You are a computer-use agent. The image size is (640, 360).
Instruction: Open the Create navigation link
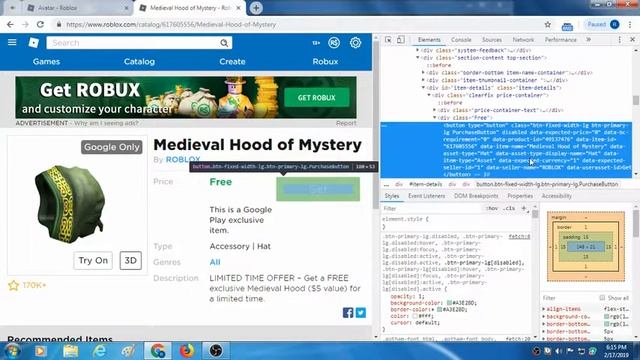[232, 62]
